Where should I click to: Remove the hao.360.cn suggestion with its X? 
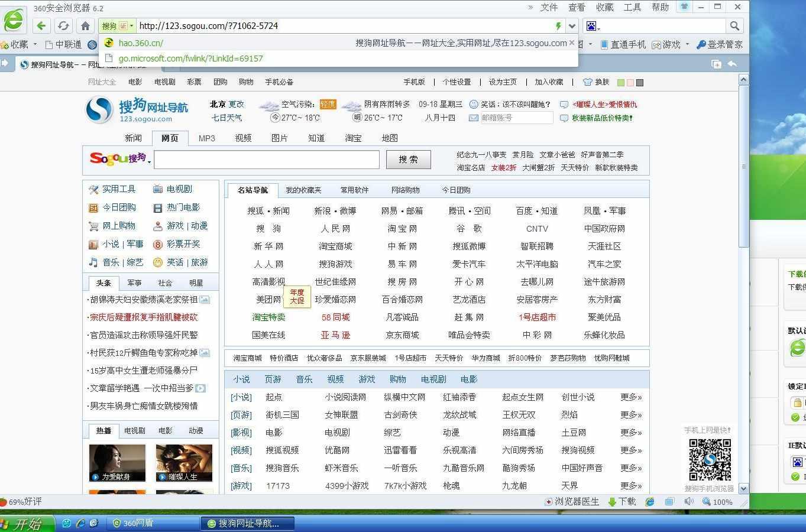pos(572,43)
